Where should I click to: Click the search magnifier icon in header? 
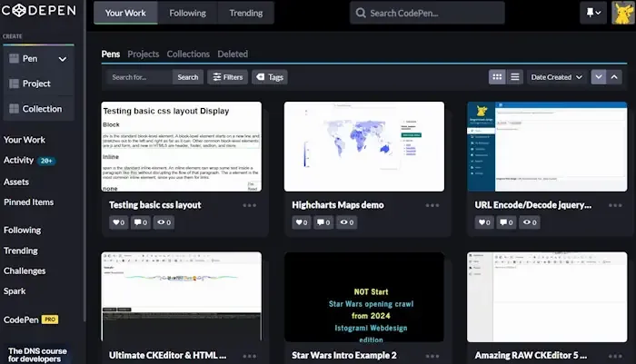[x=361, y=13]
